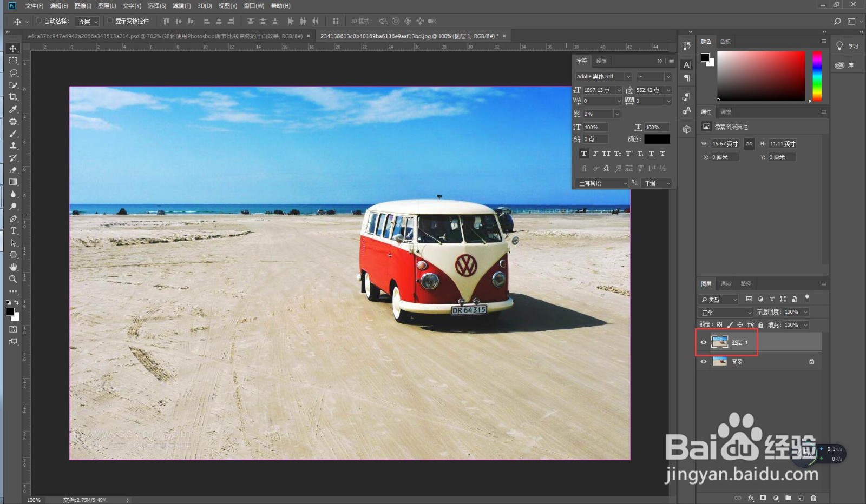Add a layer mask with bottom icon
866x504 pixels.
tap(763, 498)
